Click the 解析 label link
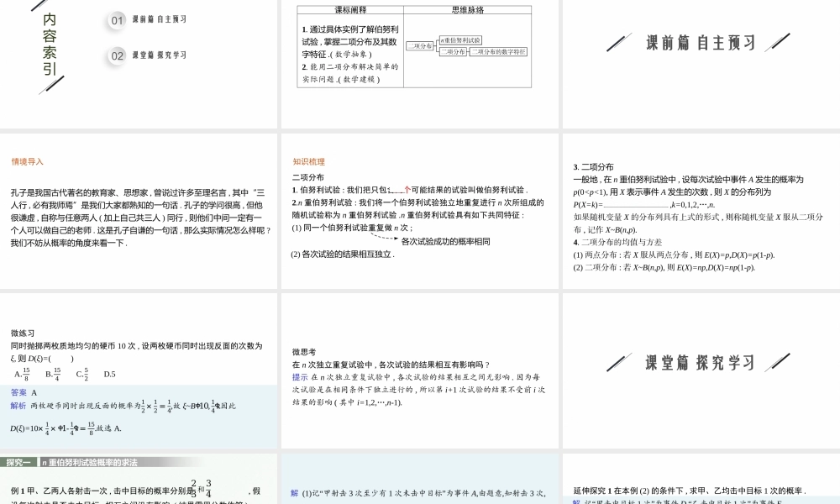Screen dimensions: 840x504 tap(18, 403)
